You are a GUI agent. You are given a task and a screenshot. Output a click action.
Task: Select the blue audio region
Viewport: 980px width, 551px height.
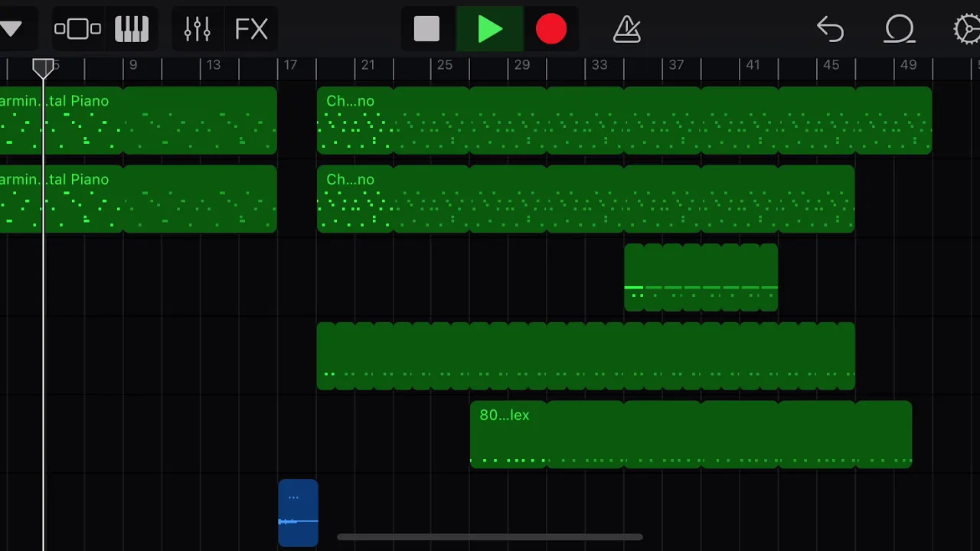[x=298, y=514]
